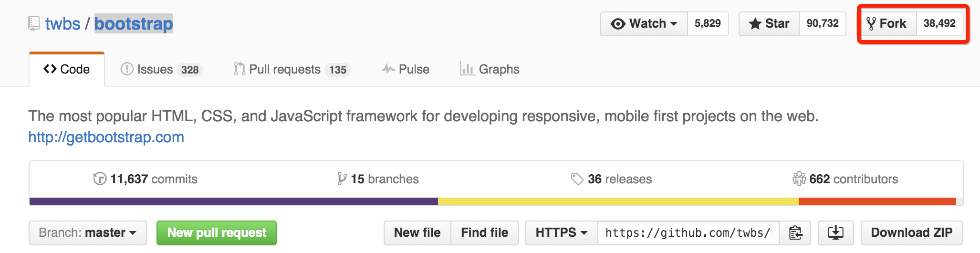Expand the Branch: master selector
This screenshot has width=980, height=253.
[87, 233]
